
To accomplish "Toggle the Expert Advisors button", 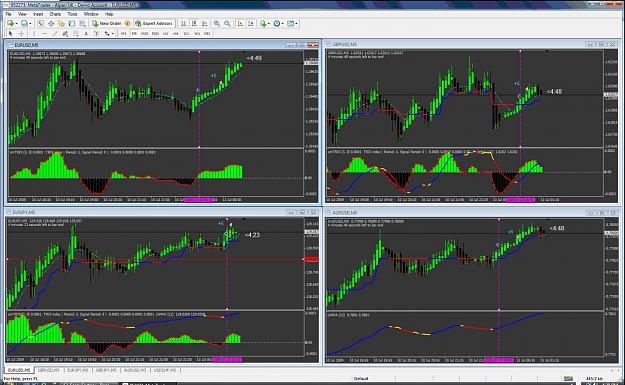I will [x=154, y=24].
